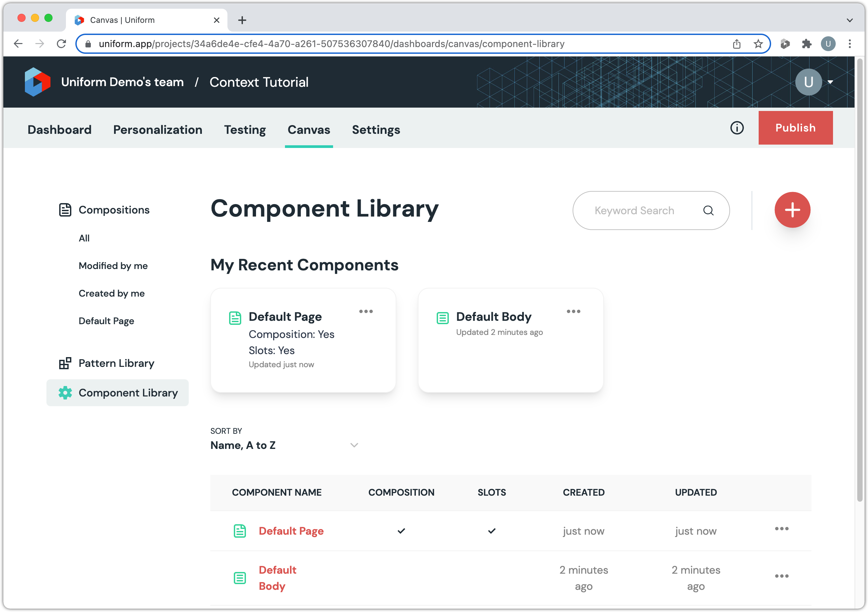Bookmark this page with the star icon
The width and height of the screenshot is (868, 612).
coord(758,44)
